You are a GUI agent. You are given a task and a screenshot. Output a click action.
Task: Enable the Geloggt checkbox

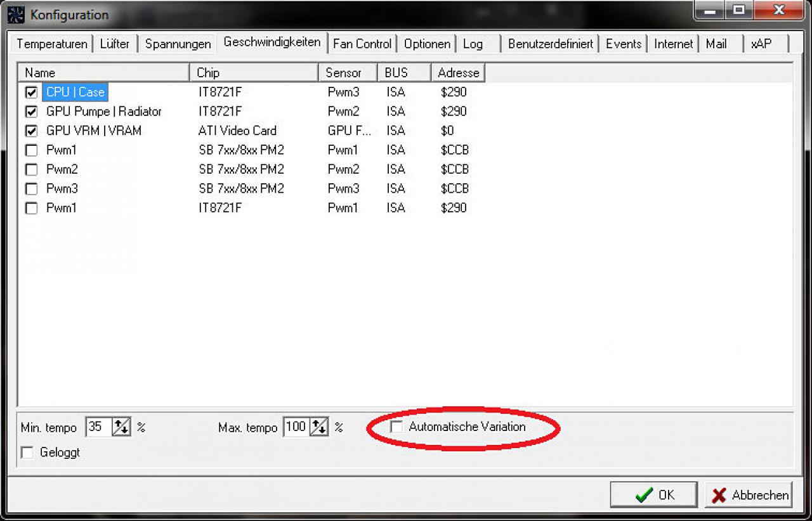click(27, 453)
